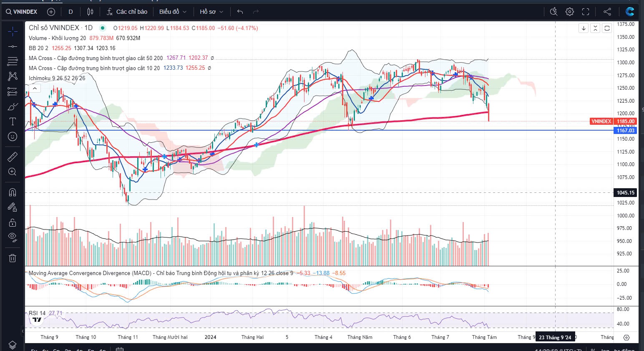Select the MACD indicator legend title

tap(161, 273)
